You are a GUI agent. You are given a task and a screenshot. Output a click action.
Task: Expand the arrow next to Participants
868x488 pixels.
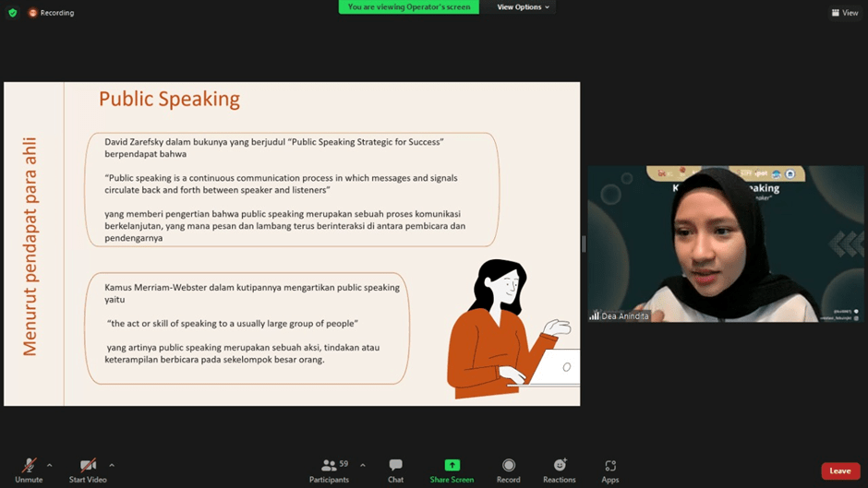(x=362, y=465)
